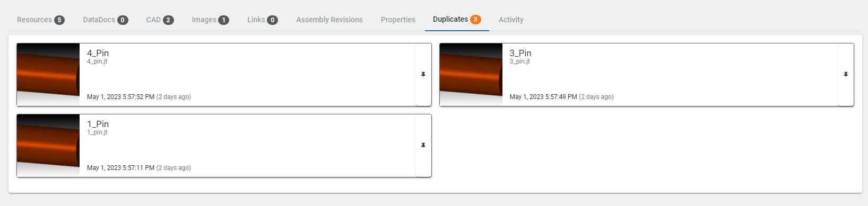Click the 4_Pin title link
The width and height of the screenshot is (868, 206).
[98, 53]
